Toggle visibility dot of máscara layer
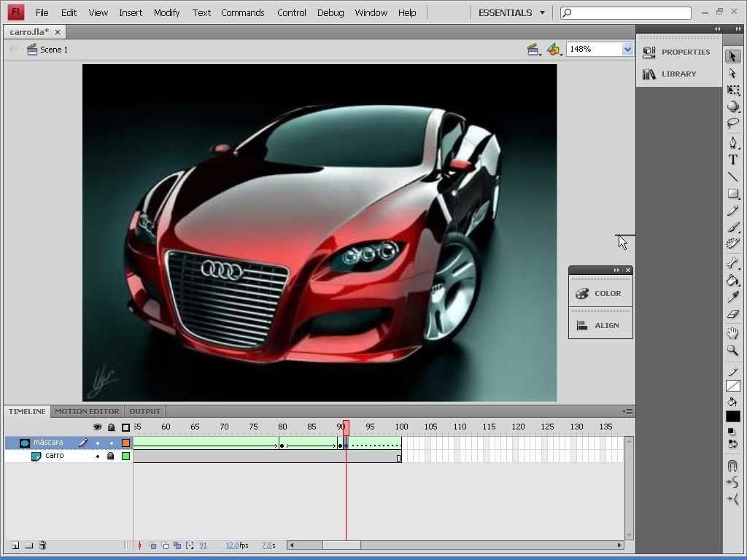 [x=98, y=443]
